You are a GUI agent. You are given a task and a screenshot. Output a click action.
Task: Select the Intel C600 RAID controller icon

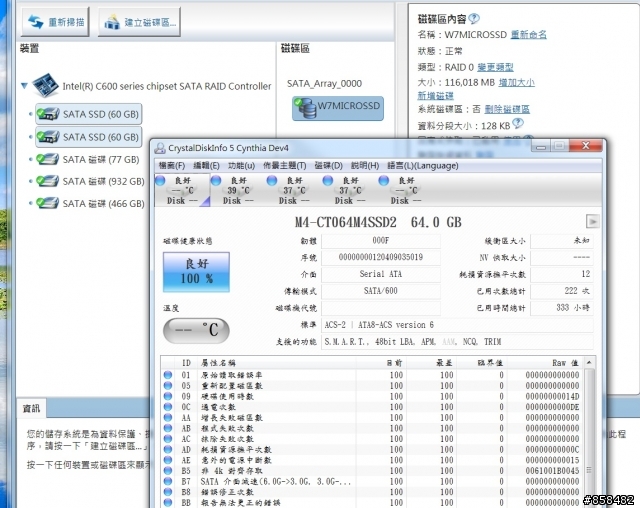click(x=45, y=85)
